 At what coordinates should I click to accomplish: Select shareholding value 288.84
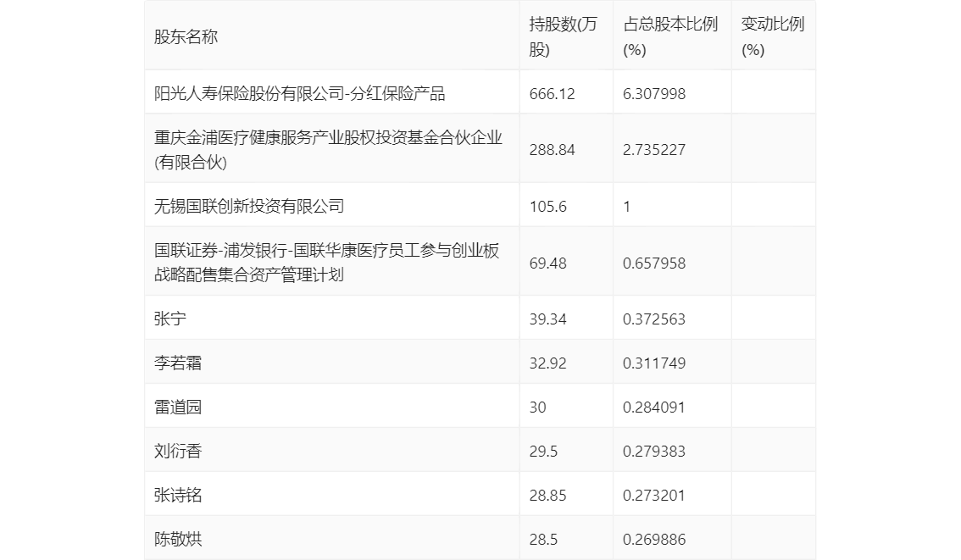click(x=553, y=149)
